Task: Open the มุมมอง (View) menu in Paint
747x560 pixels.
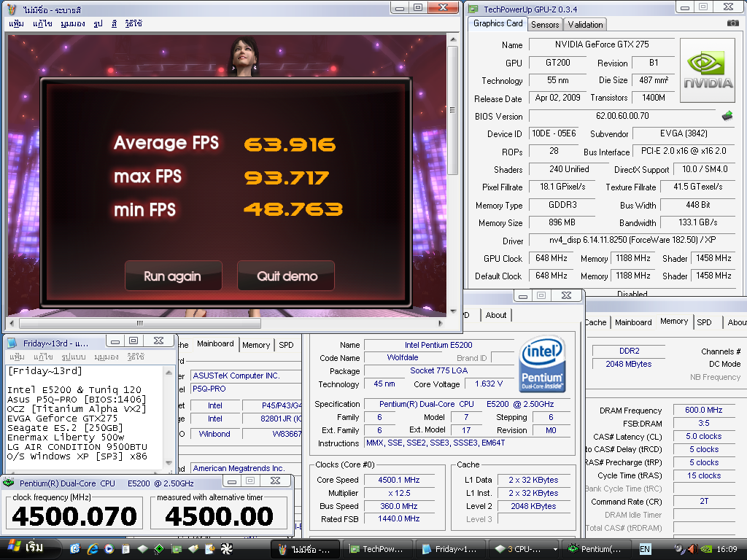Action: click(73, 23)
